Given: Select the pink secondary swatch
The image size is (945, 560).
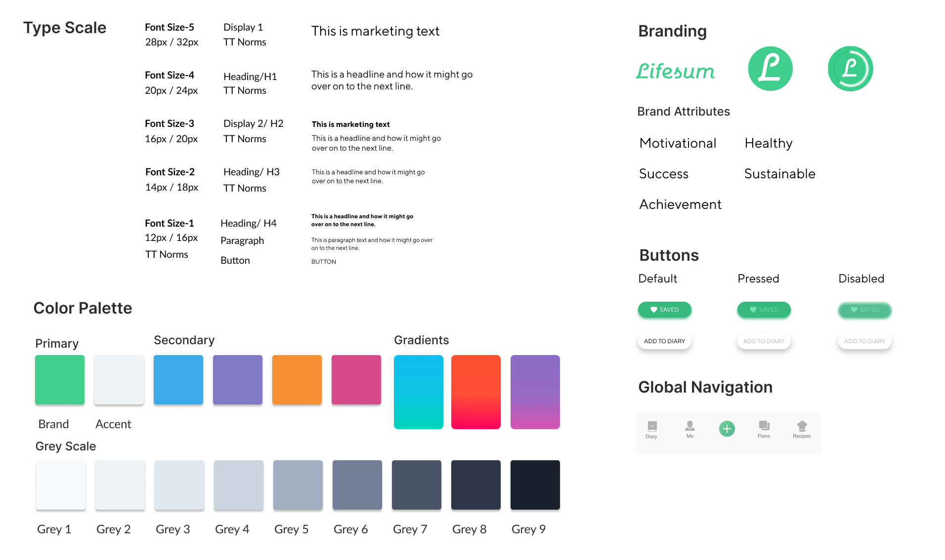Looking at the screenshot, I should pyautogui.click(x=356, y=380).
